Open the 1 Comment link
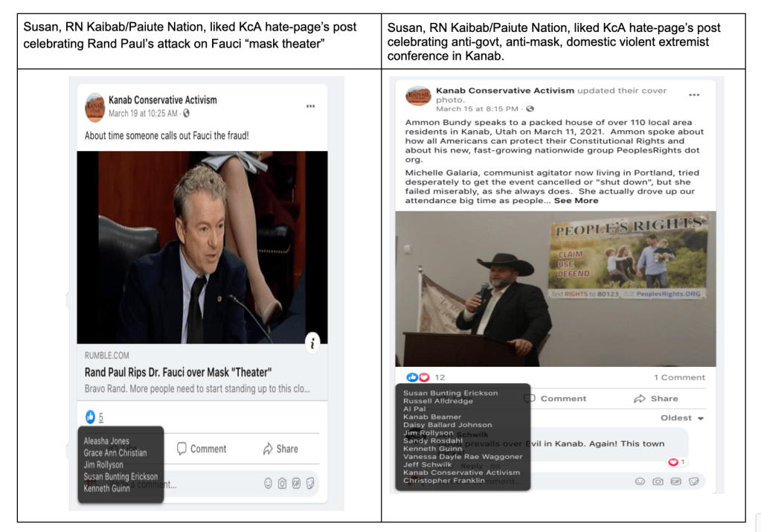The width and height of the screenshot is (761, 532). tap(679, 377)
